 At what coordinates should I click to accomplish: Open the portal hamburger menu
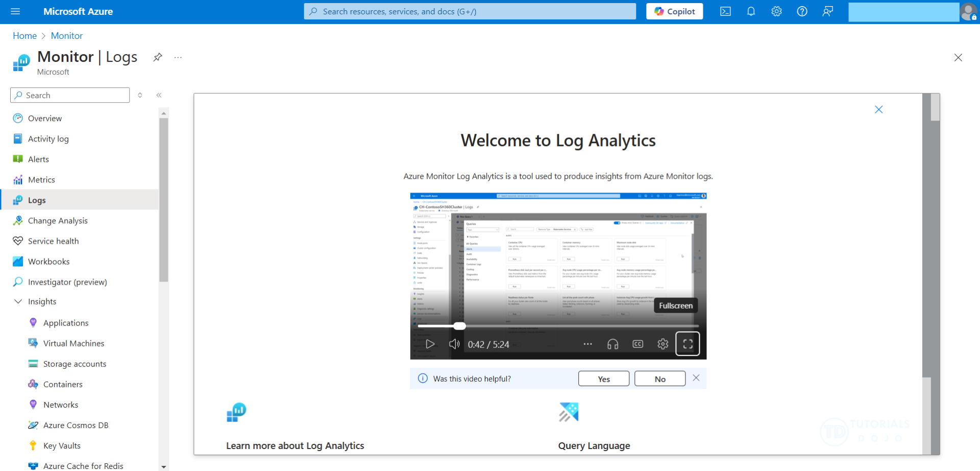click(x=15, y=11)
